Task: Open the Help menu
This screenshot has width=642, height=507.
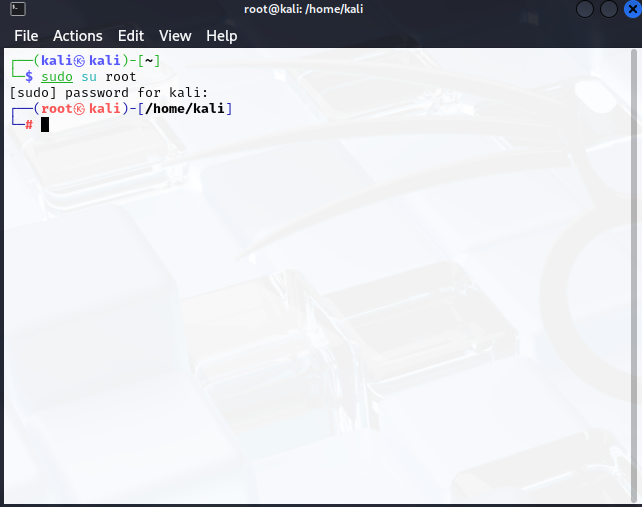Action: click(222, 36)
